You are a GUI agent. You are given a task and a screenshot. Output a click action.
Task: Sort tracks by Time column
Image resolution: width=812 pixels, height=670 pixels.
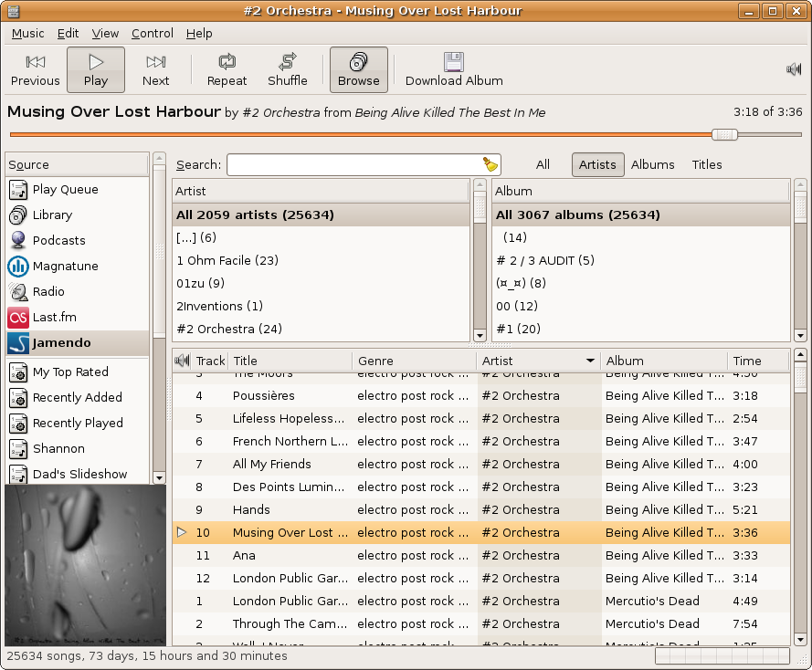point(759,361)
